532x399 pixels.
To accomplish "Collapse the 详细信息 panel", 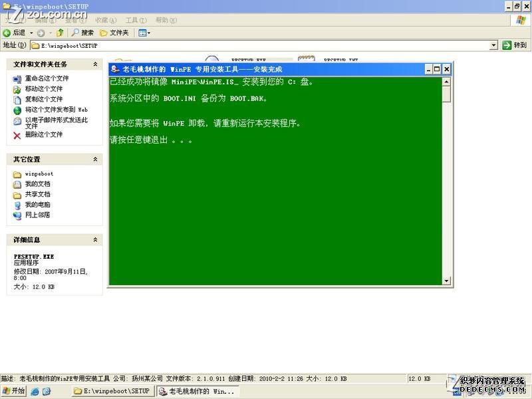I will click(x=95, y=239).
